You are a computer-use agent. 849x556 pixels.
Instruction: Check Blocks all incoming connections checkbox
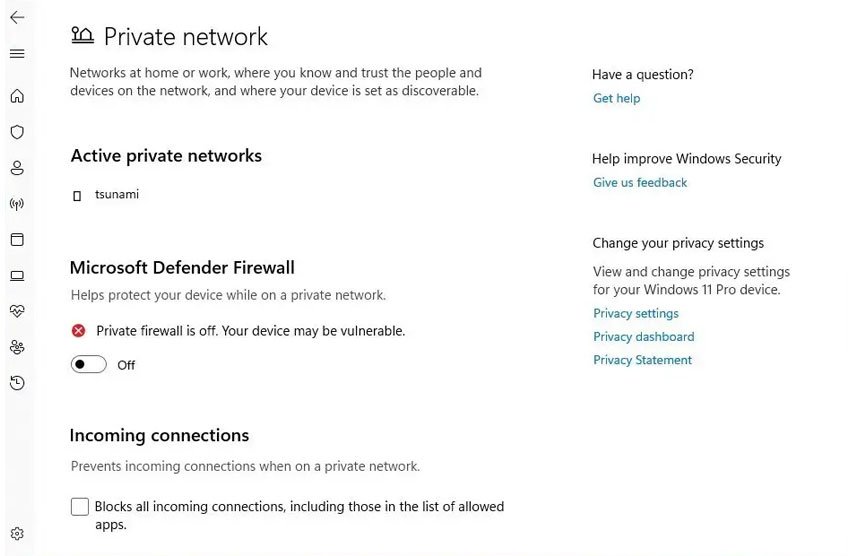click(80, 507)
